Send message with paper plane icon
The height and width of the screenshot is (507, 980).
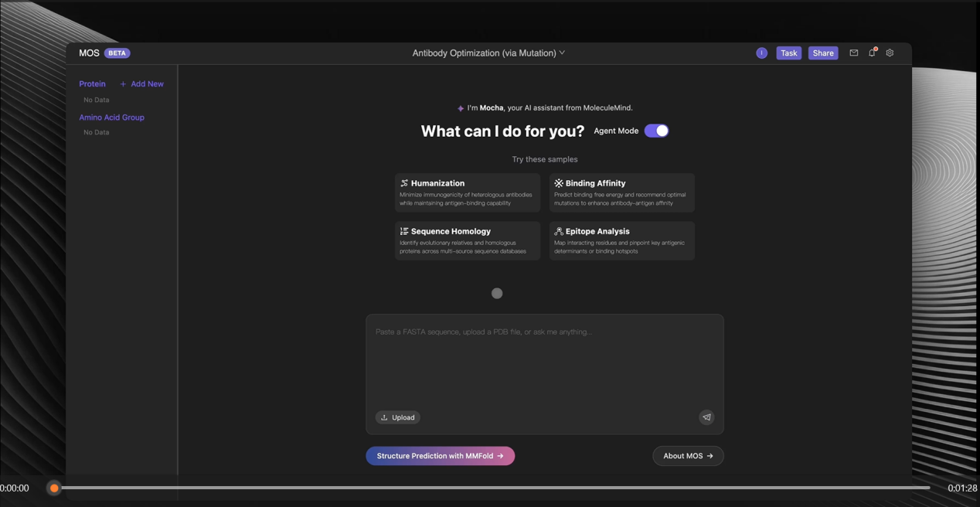[706, 417]
